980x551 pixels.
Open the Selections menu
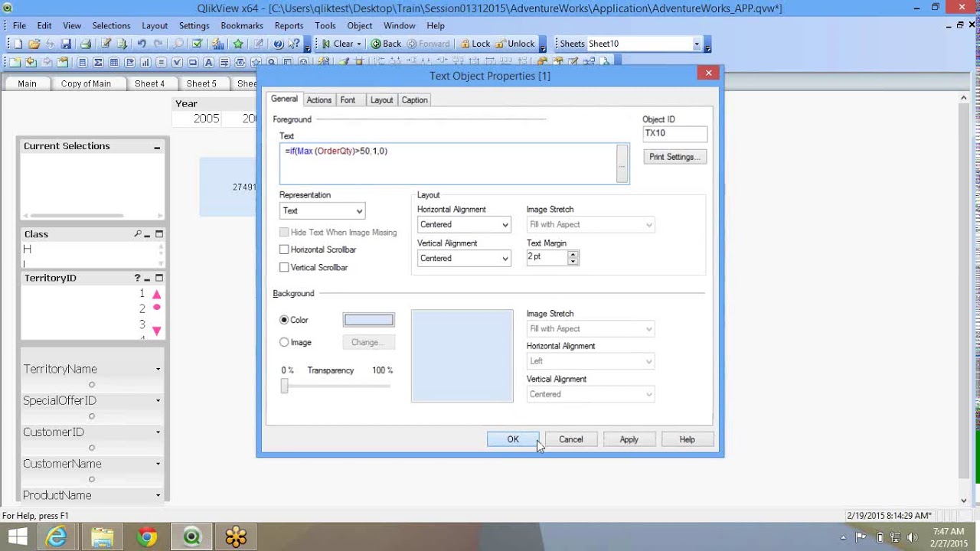pos(111,25)
